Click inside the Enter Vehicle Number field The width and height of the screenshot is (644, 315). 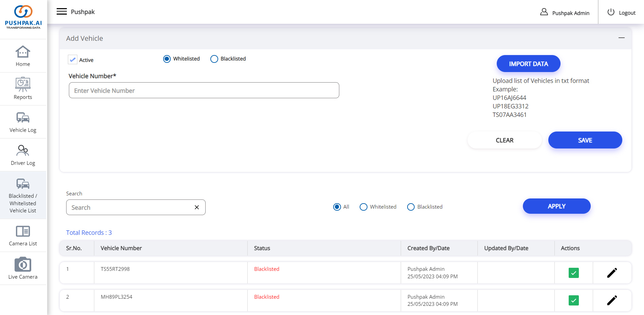coord(204,90)
